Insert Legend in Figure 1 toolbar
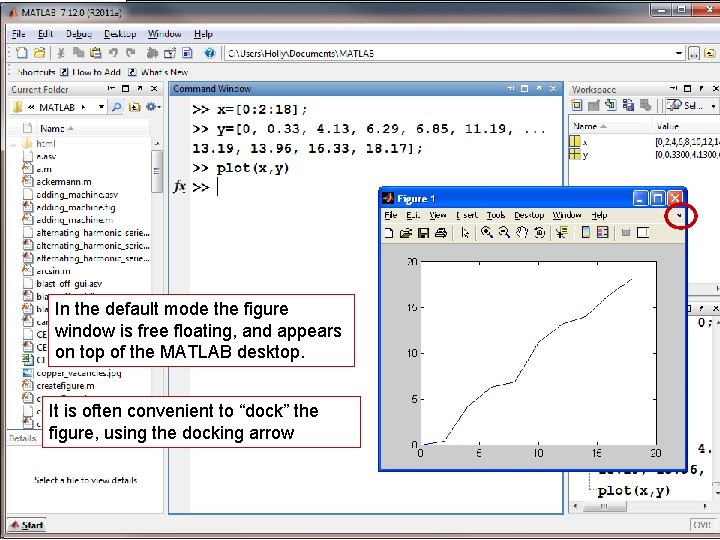720x540 pixels. point(602,232)
